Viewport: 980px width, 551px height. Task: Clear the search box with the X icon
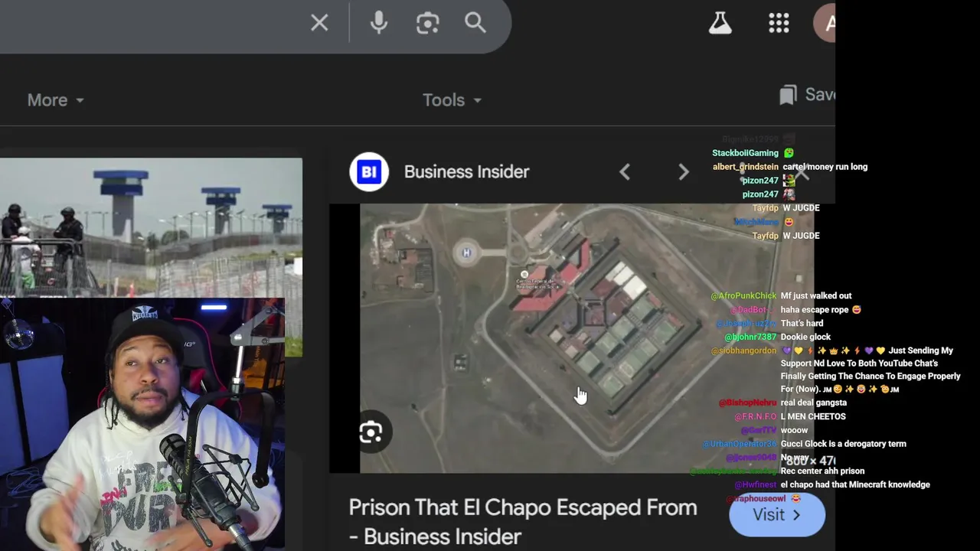coord(319,23)
